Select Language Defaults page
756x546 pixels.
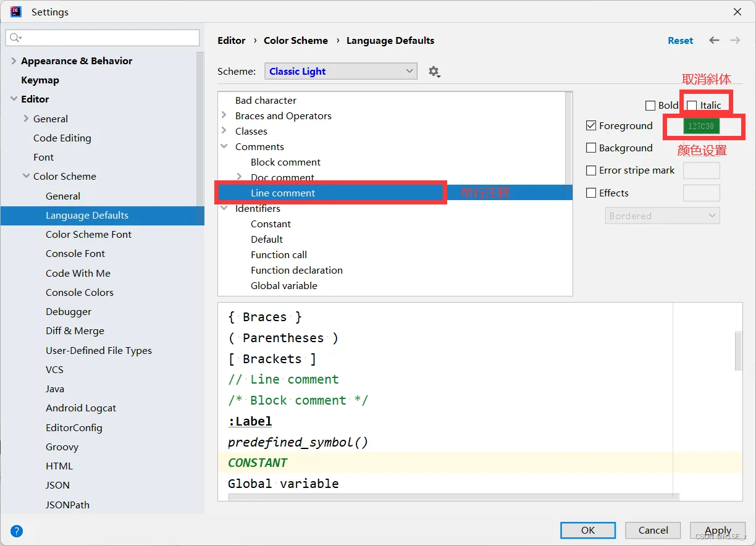point(87,216)
